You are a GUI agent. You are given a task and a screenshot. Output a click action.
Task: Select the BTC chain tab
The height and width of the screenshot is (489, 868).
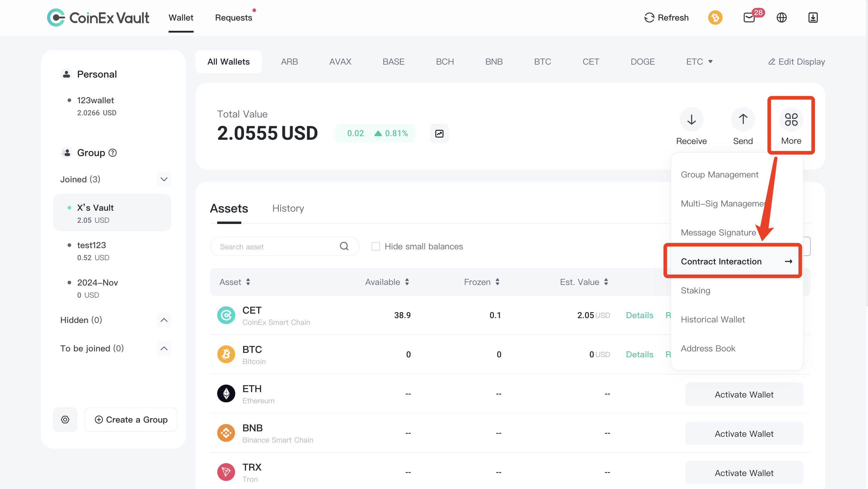pyautogui.click(x=543, y=62)
